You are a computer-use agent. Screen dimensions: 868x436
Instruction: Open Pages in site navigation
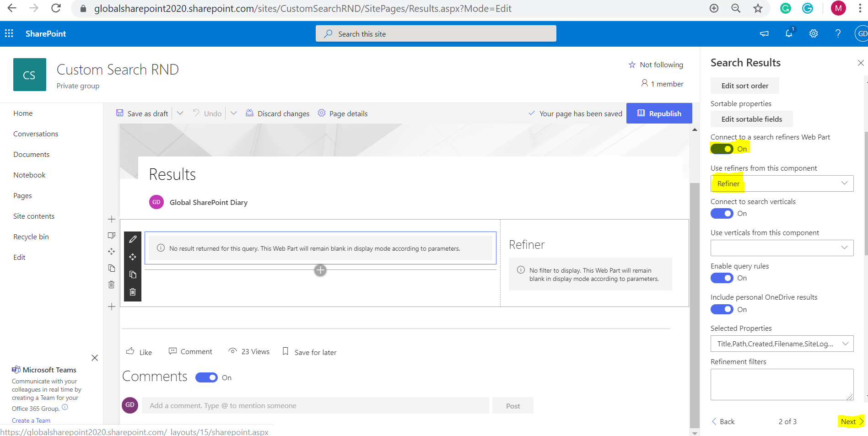point(22,195)
